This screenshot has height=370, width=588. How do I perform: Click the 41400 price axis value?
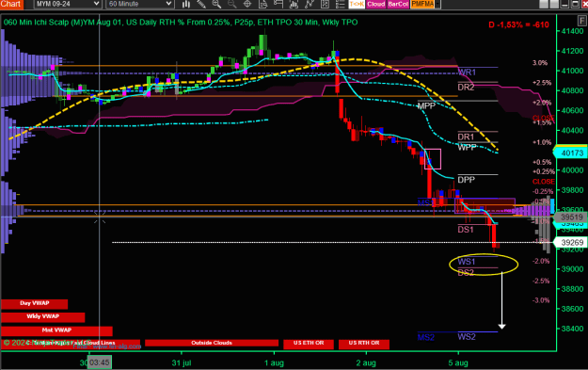tap(572, 31)
